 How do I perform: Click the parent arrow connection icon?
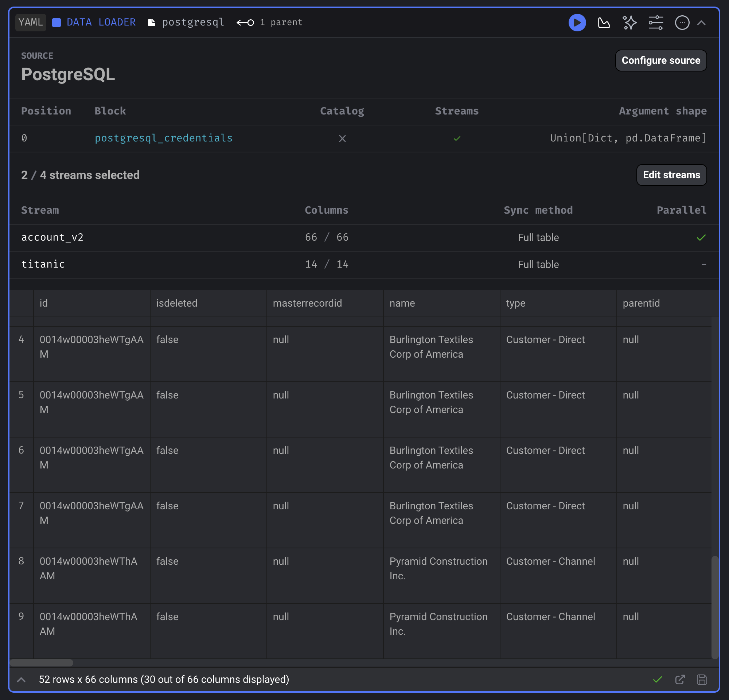(245, 23)
